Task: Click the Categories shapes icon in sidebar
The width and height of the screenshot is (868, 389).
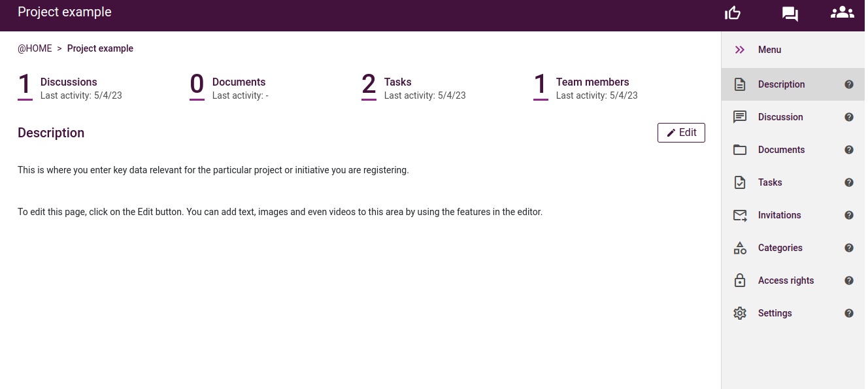Action: pyautogui.click(x=740, y=248)
